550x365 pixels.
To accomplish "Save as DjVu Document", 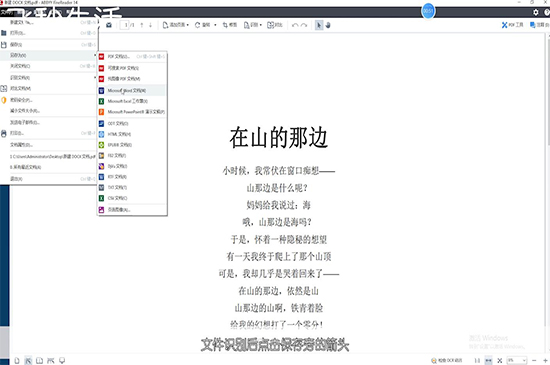I will (x=132, y=166).
